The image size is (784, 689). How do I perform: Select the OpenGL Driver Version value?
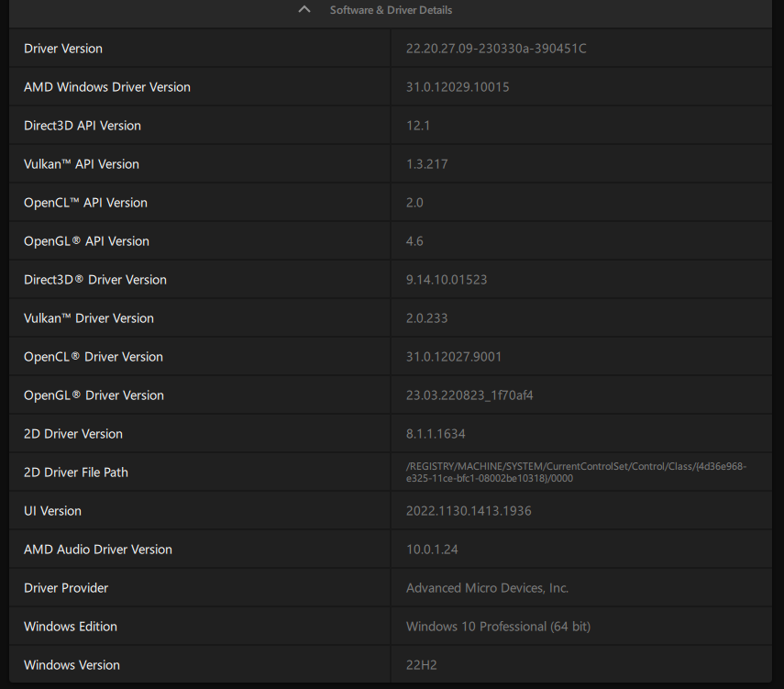point(469,395)
